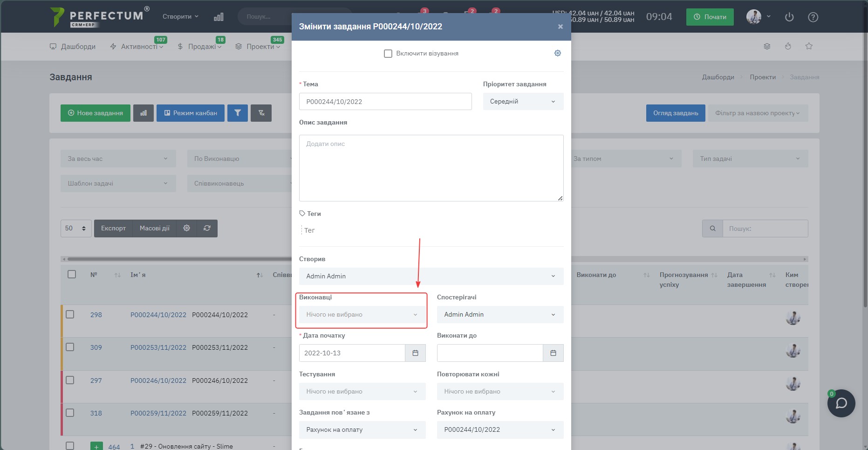Click the Тема input field
Image resolution: width=868 pixels, height=450 pixels.
click(x=385, y=102)
